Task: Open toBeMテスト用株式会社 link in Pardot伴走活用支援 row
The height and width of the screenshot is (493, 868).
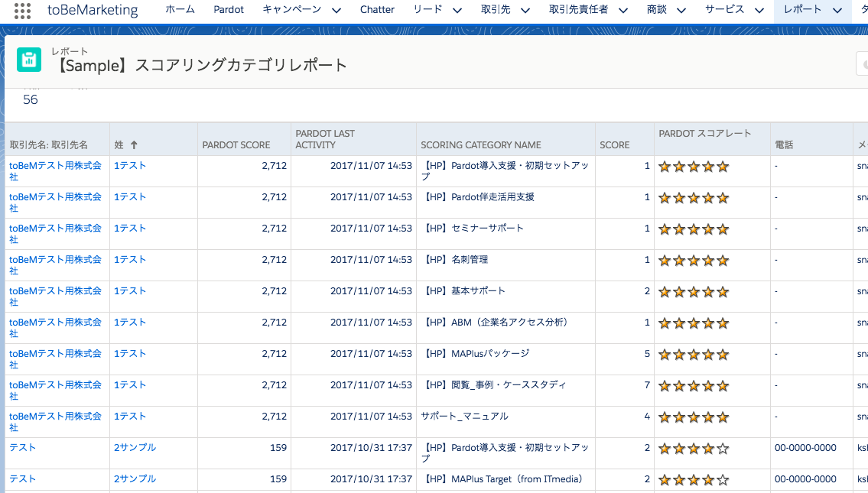Action: click(55, 203)
